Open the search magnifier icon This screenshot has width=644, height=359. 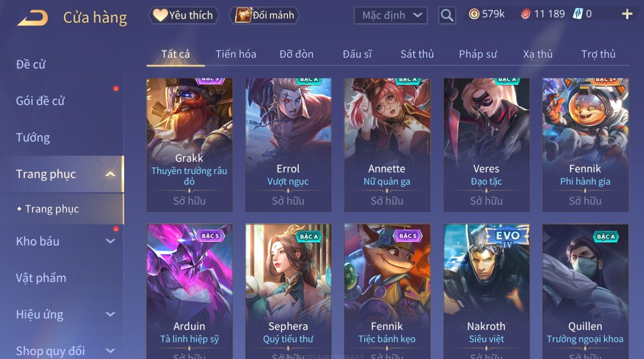pos(447,15)
